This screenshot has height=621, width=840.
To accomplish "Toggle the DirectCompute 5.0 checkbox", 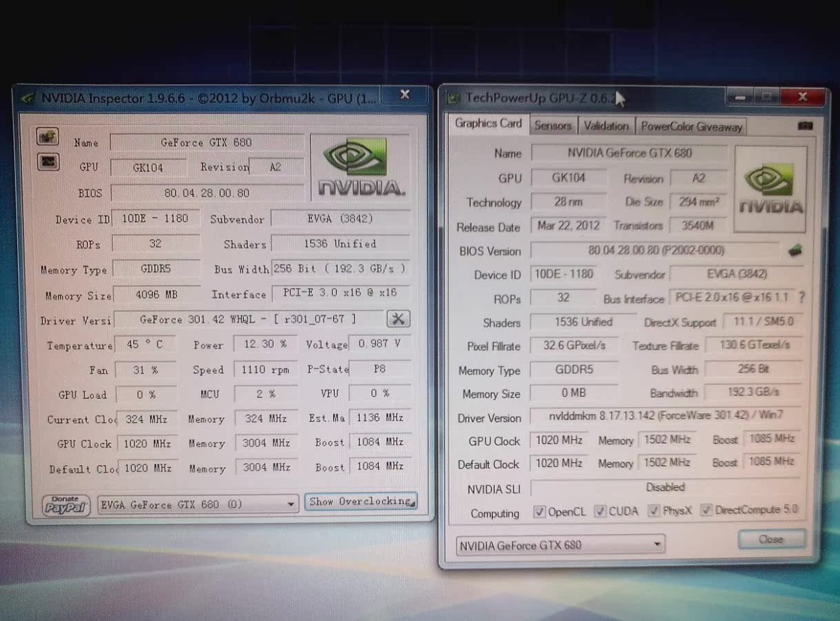I will point(706,510).
